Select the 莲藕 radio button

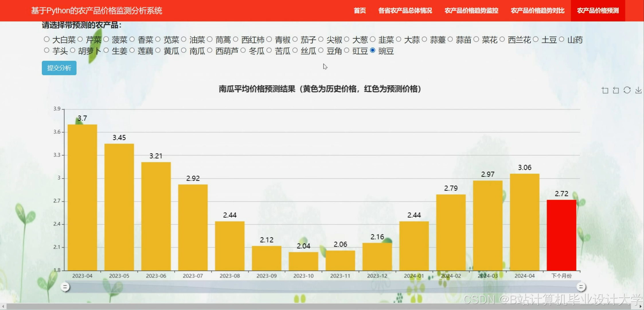(132, 50)
